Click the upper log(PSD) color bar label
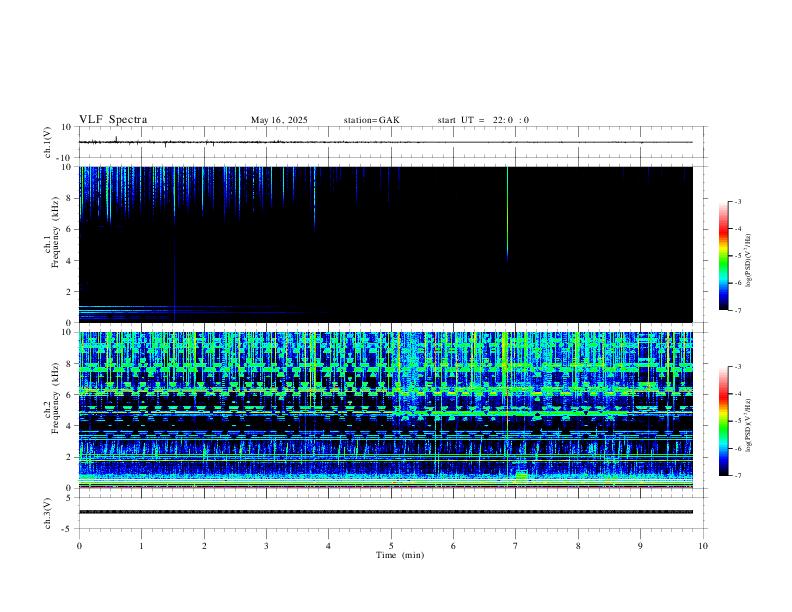Image resolution: width=792 pixels, height=612 pixels. [748, 261]
